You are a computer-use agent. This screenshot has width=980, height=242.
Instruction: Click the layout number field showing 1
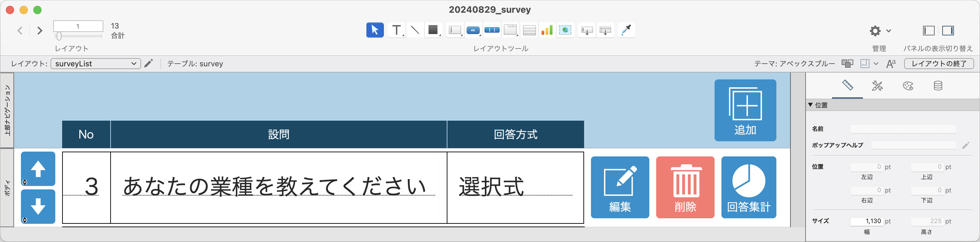point(78,26)
